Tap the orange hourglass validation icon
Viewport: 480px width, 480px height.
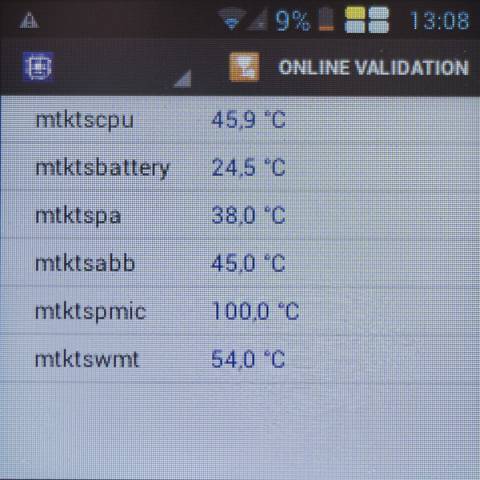pos(244,67)
